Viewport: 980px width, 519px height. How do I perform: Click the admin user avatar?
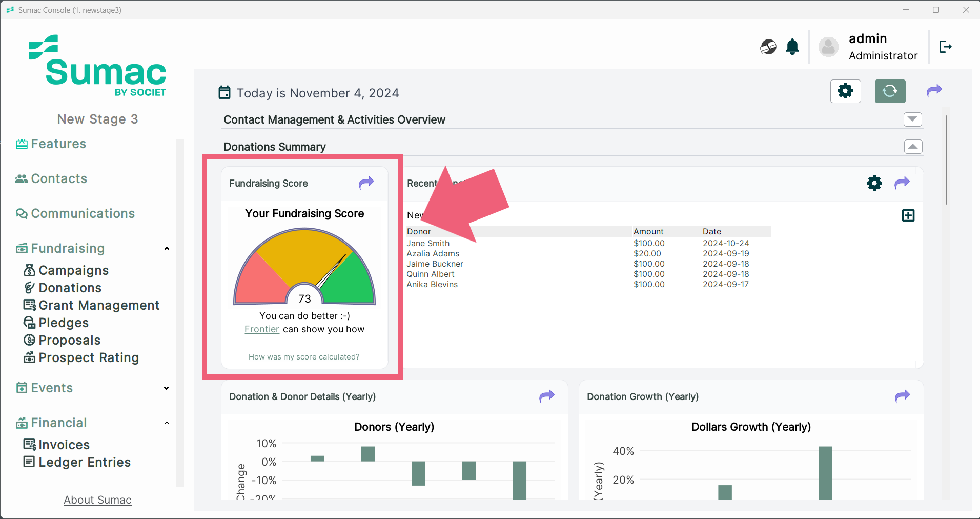tap(828, 47)
